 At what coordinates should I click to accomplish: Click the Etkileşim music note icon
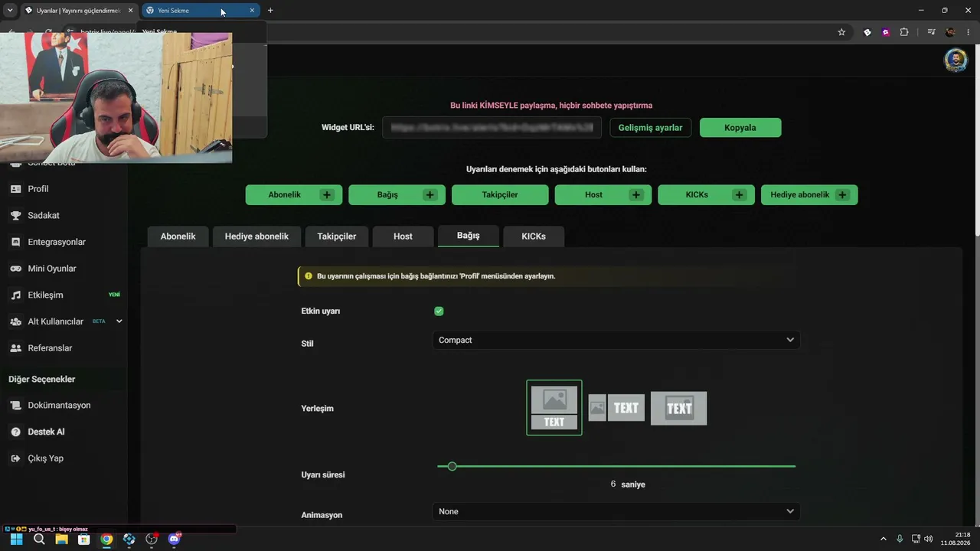pos(15,295)
